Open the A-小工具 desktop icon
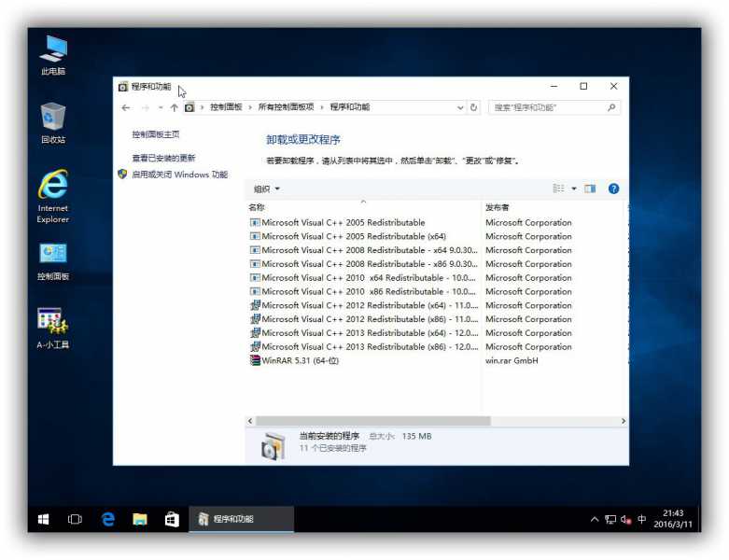The width and height of the screenshot is (729, 560). (x=53, y=329)
